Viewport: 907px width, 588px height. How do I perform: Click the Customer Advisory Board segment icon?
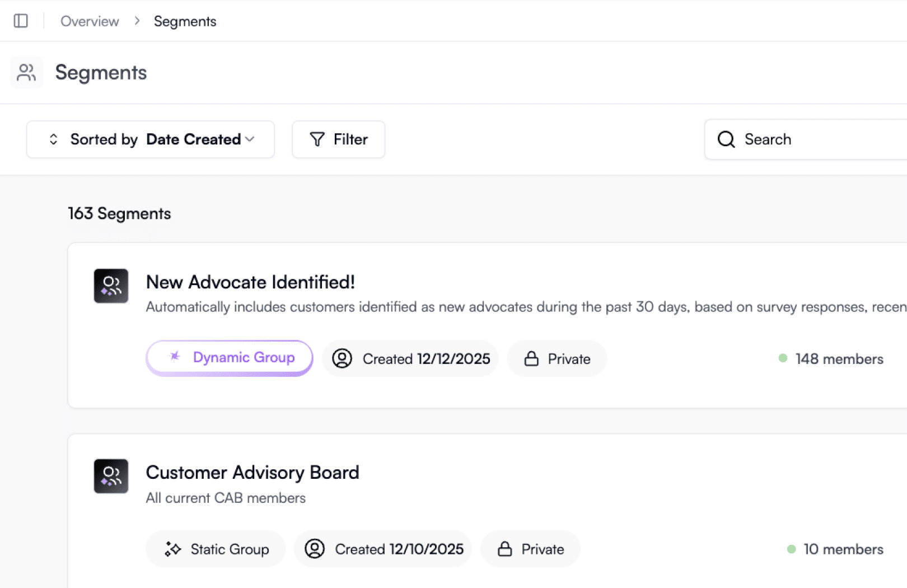point(111,476)
